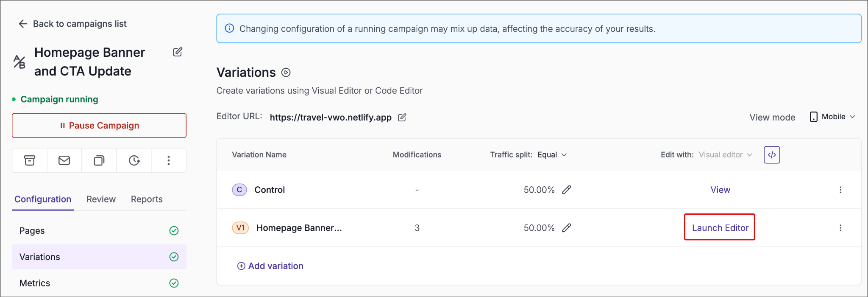This screenshot has height=297, width=868.
Task: Archive the campaign using the archive icon
Action: pyautogui.click(x=30, y=160)
